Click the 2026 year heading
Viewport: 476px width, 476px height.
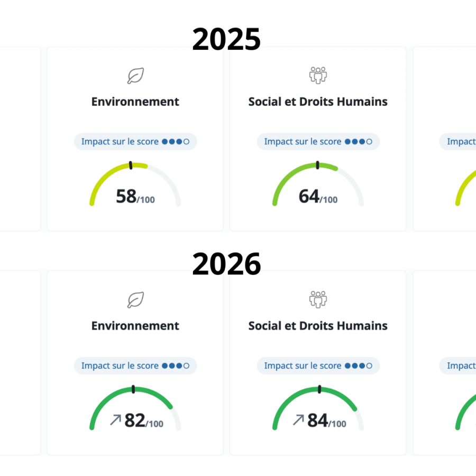coord(226,264)
